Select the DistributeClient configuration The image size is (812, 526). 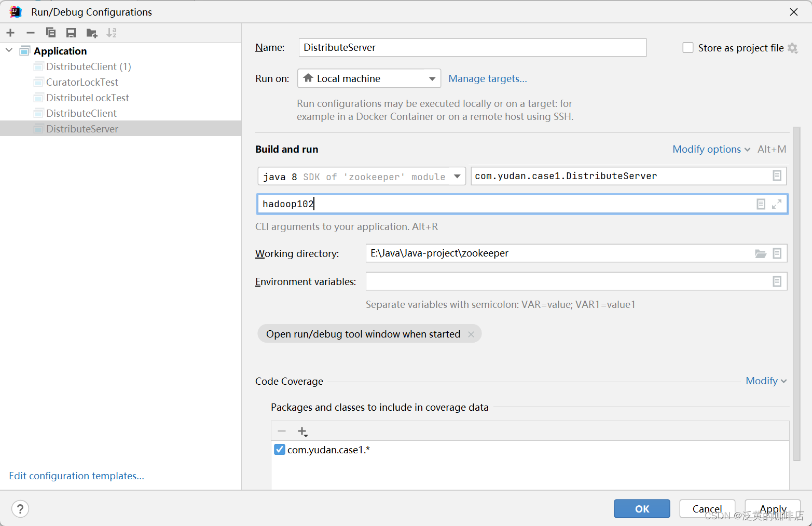click(81, 113)
